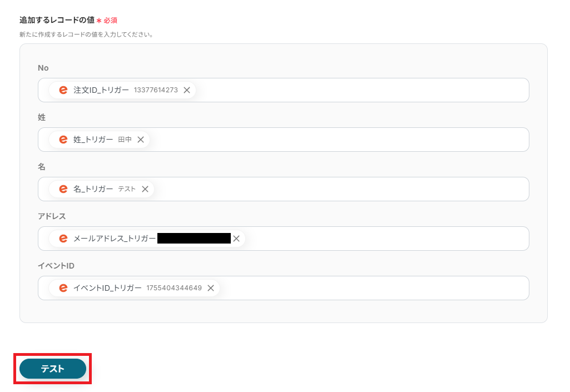The height and width of the screenshot is (392, 570).
Task: Click the テスト button
Action: (x=53, y=368)
